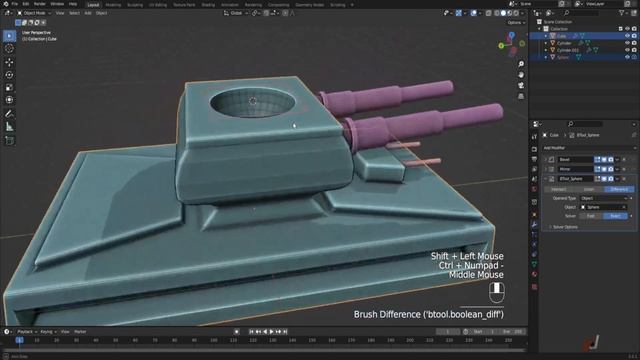Open the Output properties tab
This screenshot has height=360, width=640.
coord(534,159)
